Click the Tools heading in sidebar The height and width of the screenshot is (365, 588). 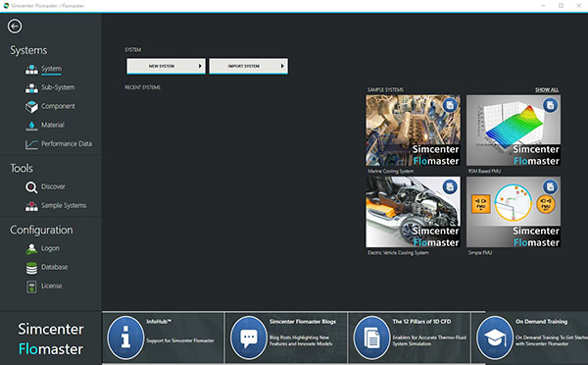click(22, 168)
